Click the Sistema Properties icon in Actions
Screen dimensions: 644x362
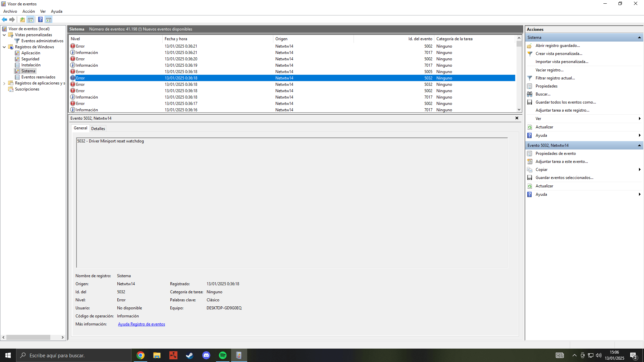(x=530, y=86)
